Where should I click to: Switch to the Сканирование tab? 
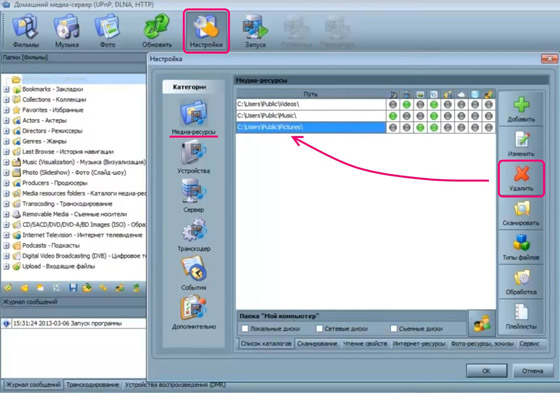(317, 343)
